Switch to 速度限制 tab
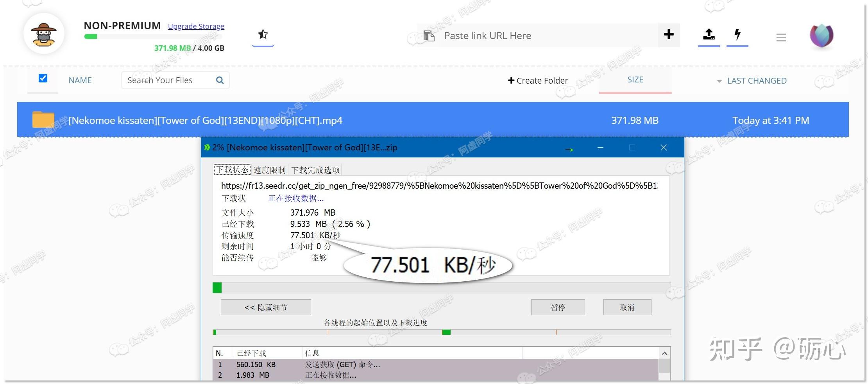This screenshot has height=384, width=868. coord(269,170)
